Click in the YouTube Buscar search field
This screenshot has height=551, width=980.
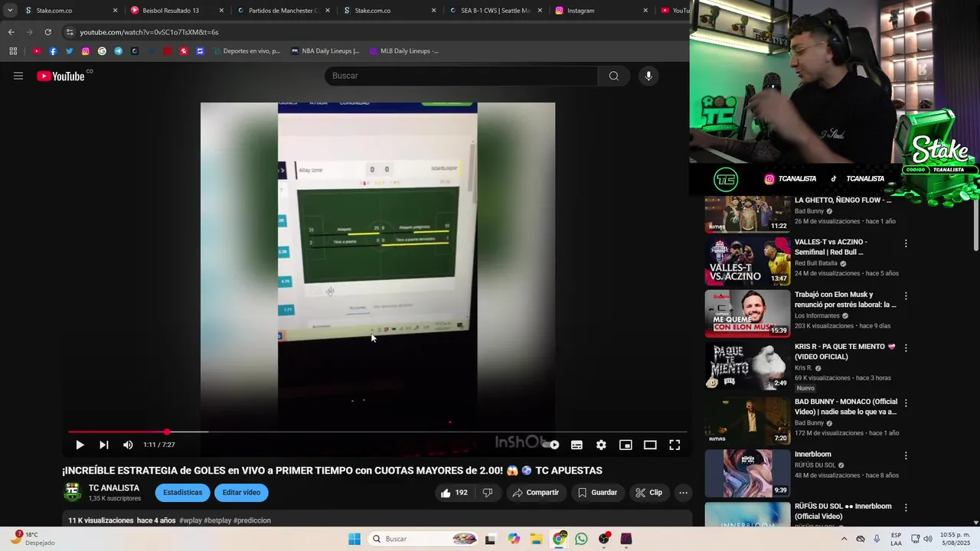coord(462,76)
